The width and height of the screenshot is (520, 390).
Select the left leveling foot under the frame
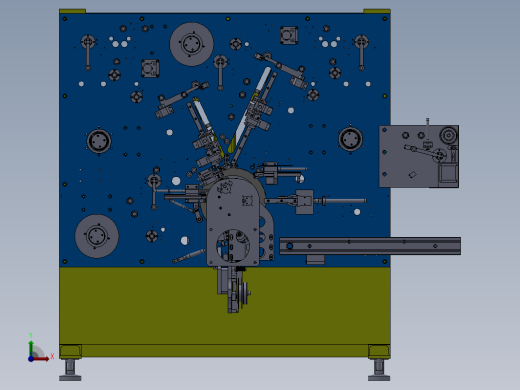70,370
